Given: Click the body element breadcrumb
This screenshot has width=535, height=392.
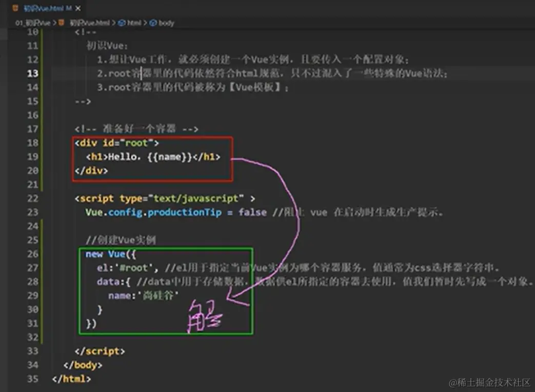Looking at the screenshot, I should click(167, 23).
